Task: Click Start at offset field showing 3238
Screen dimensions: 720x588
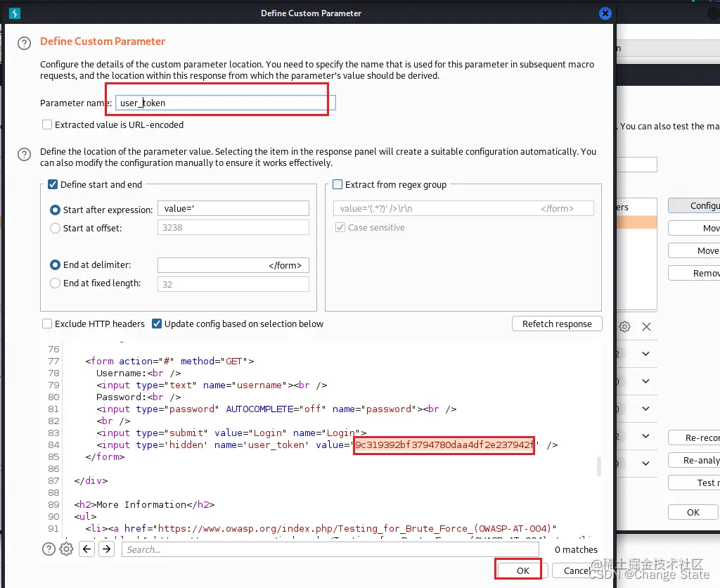Action: tap(233, 227)
